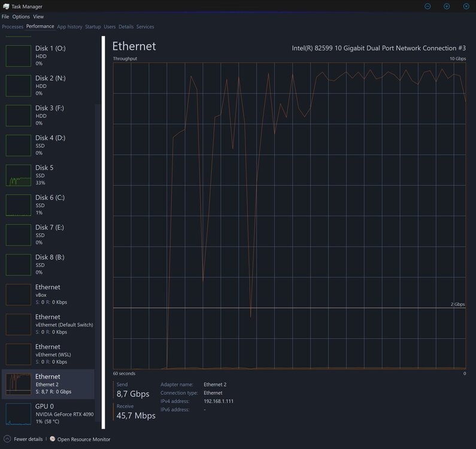
Task: Click the Send 8,7 Gbps value
Action: (133, 394)
